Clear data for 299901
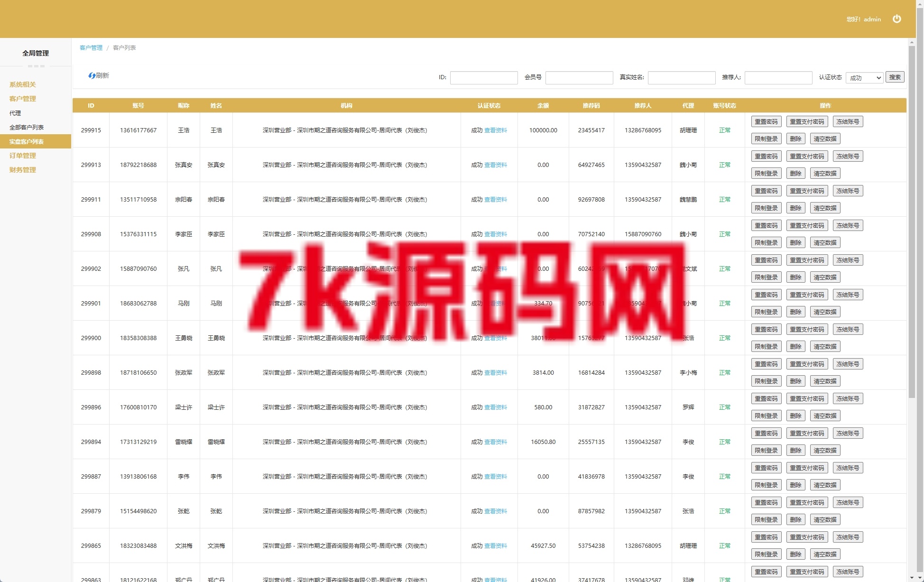This screenshot has height=582, width=924. [x=825, y=312]
